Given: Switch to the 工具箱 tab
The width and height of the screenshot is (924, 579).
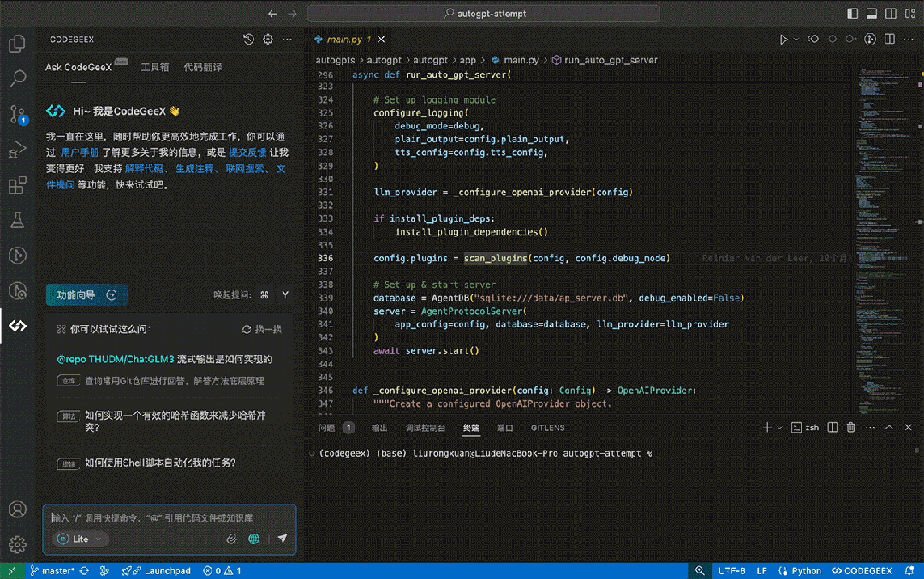Looking at the screenshot, I should tap(155, 67).
